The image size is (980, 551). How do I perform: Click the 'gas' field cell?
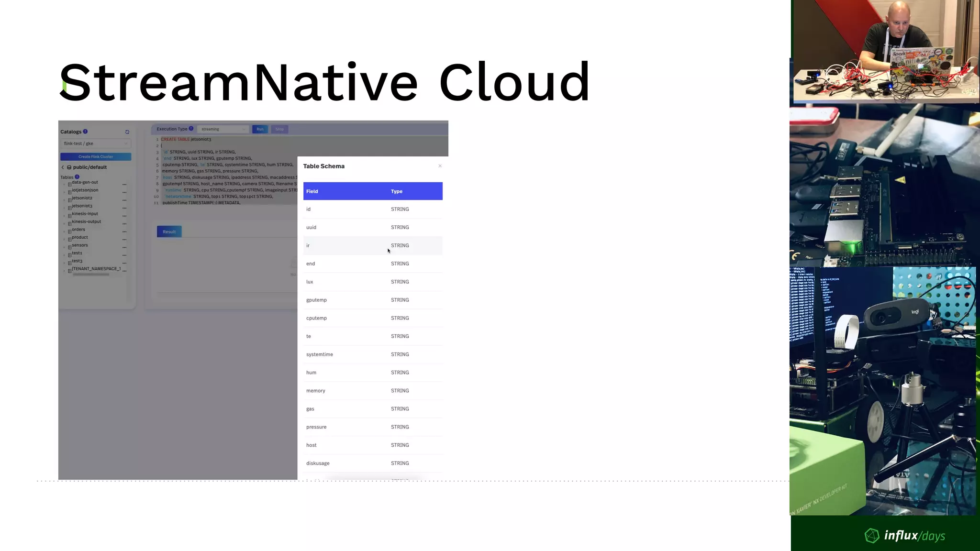(310, 409)
